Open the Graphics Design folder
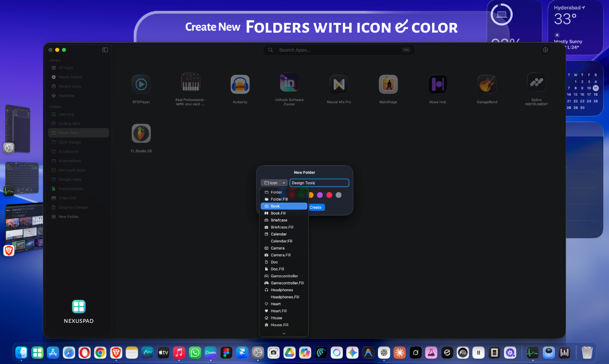Screen dimensions: 609x364 point(79,207)
